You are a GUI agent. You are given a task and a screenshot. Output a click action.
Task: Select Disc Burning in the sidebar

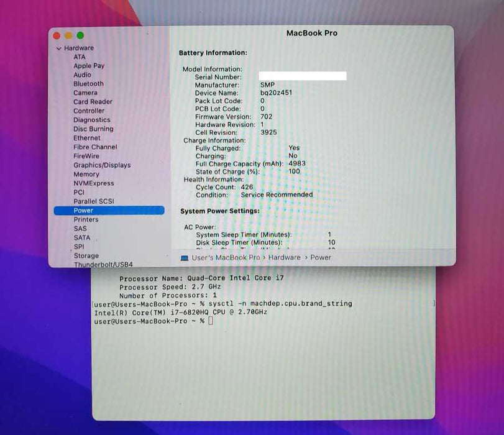pyautogui.click(x=93, y=129)
